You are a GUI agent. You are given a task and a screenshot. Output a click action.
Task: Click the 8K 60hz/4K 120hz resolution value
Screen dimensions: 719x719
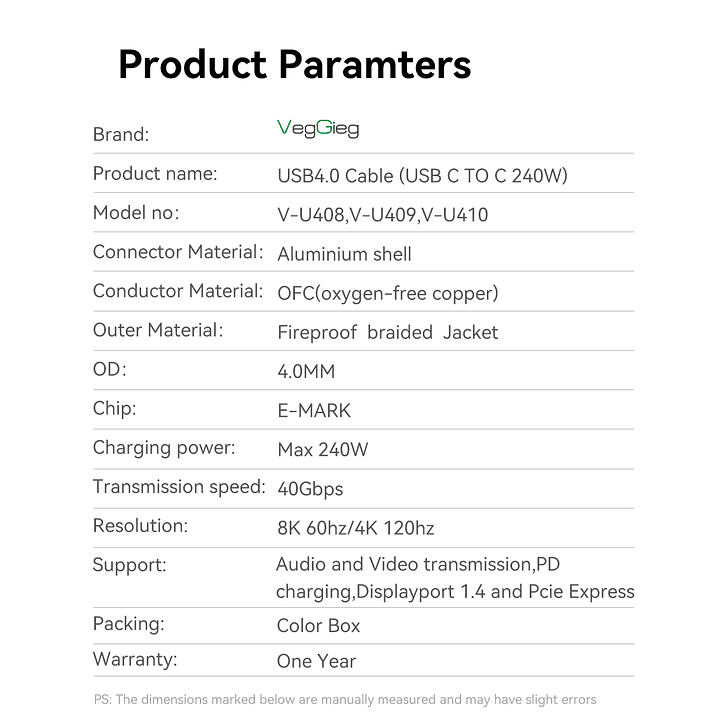click(x=355, y=528)
